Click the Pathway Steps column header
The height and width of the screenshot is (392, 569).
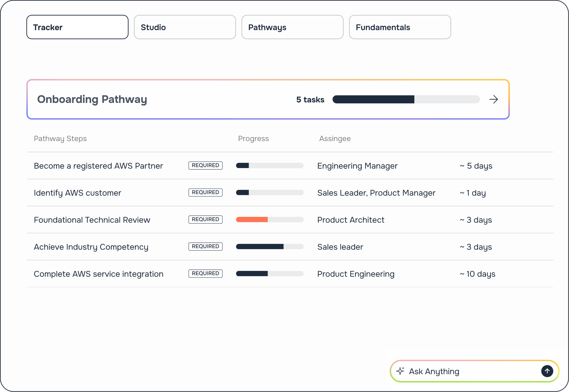[x=60, y=138]
